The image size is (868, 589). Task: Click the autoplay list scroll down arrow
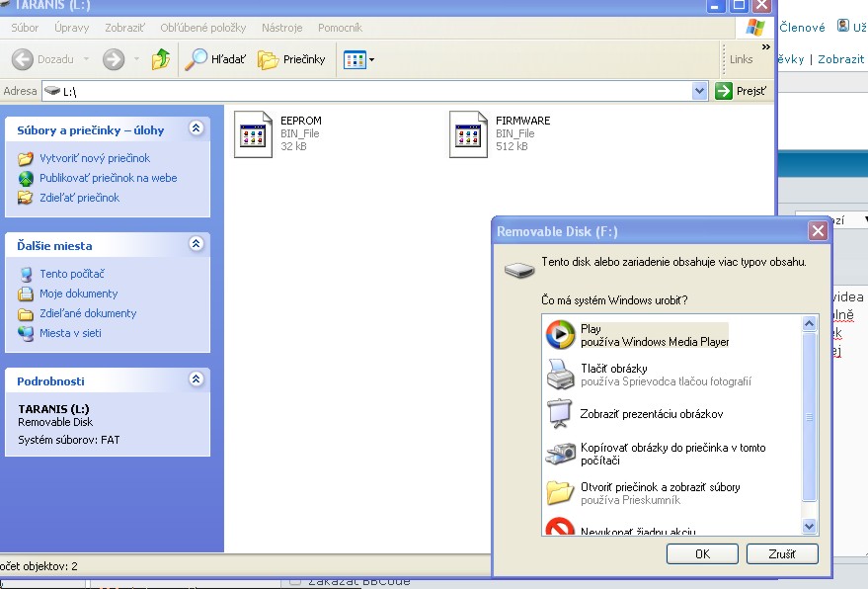(810, 527)
